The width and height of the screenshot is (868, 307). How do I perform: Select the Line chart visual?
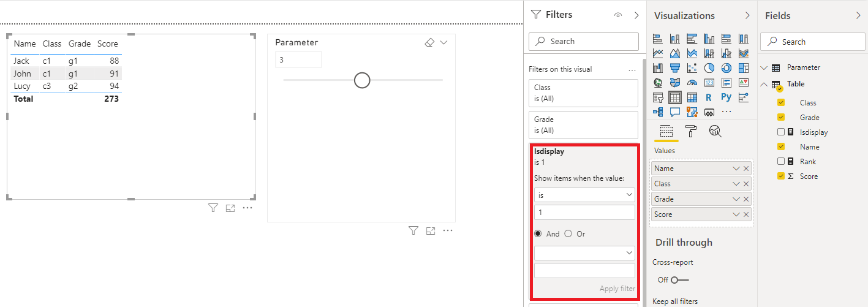[658, 53]
